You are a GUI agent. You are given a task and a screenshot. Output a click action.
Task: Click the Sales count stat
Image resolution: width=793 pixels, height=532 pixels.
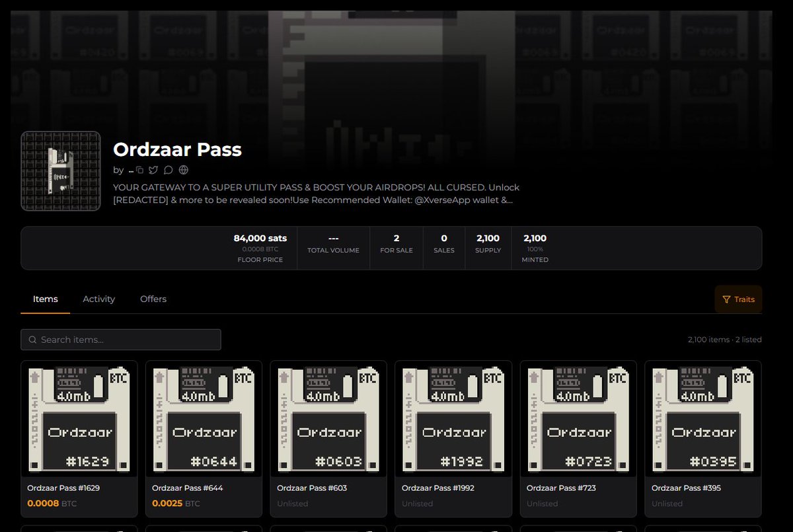coord(444,243)
